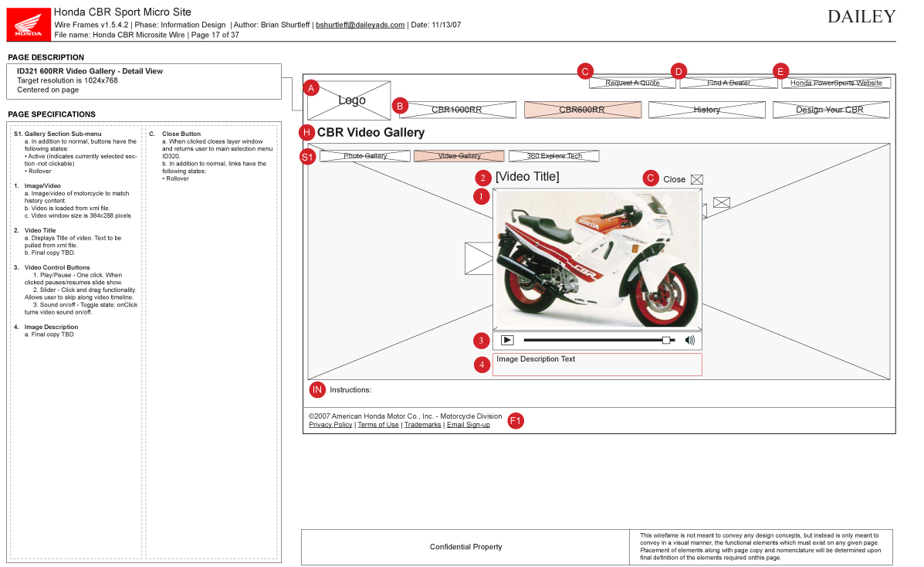
Task: Click the Request A Quote button
Action: coord(632,83)
